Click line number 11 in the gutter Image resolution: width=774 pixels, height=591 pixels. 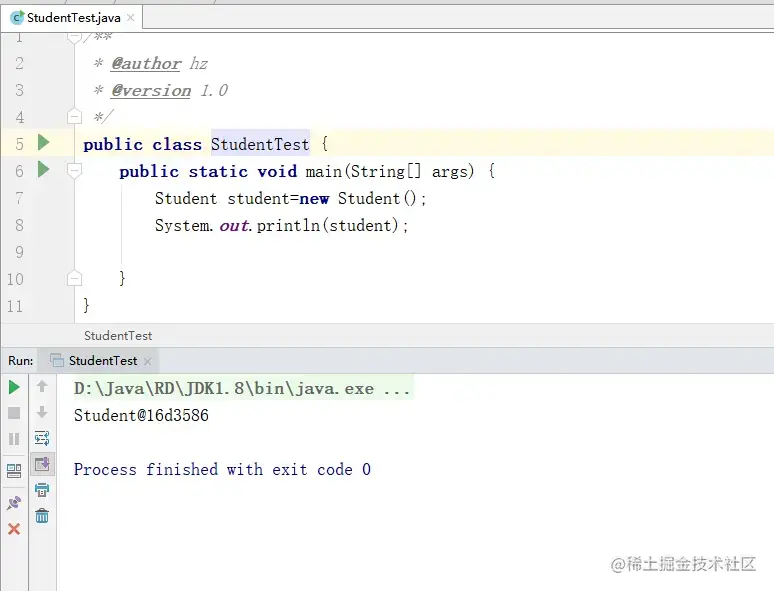pyautogui.click(x=15, y=306)
